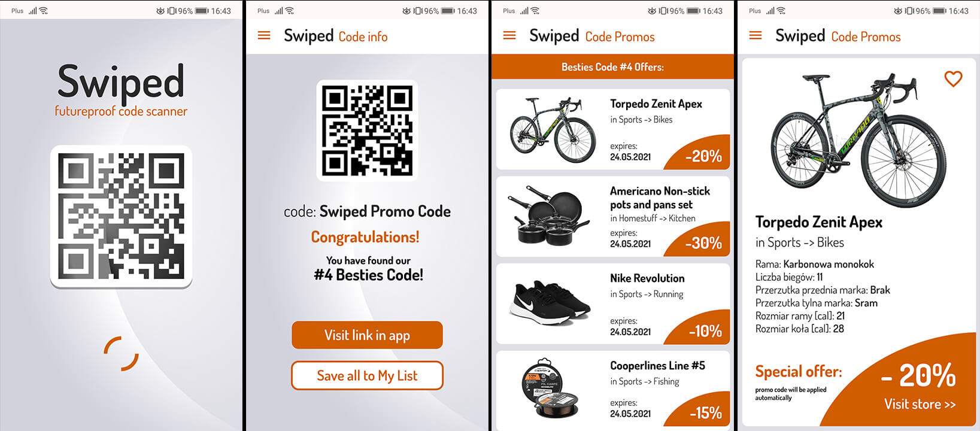Tap the large Torpedo bike product image
The width and height of the screenshot is (980, 431).
point(859,139)
